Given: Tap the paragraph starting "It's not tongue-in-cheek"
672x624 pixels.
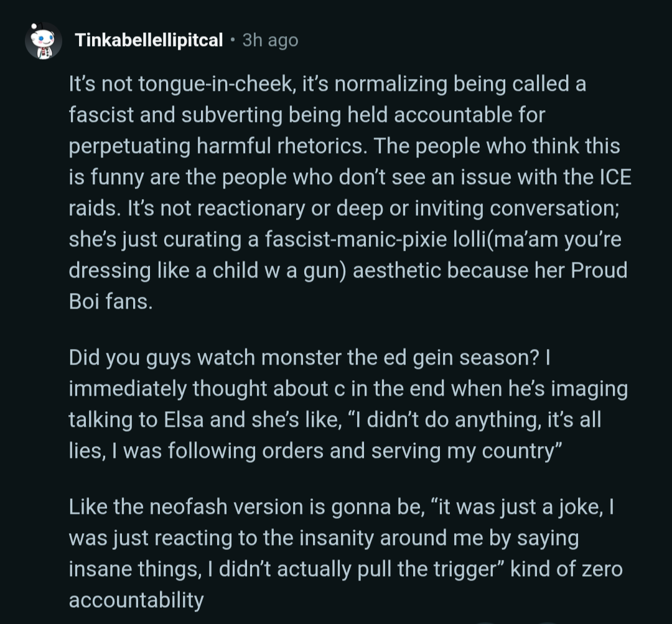Looking at the screenshot, I should click(x=348, y=193).
